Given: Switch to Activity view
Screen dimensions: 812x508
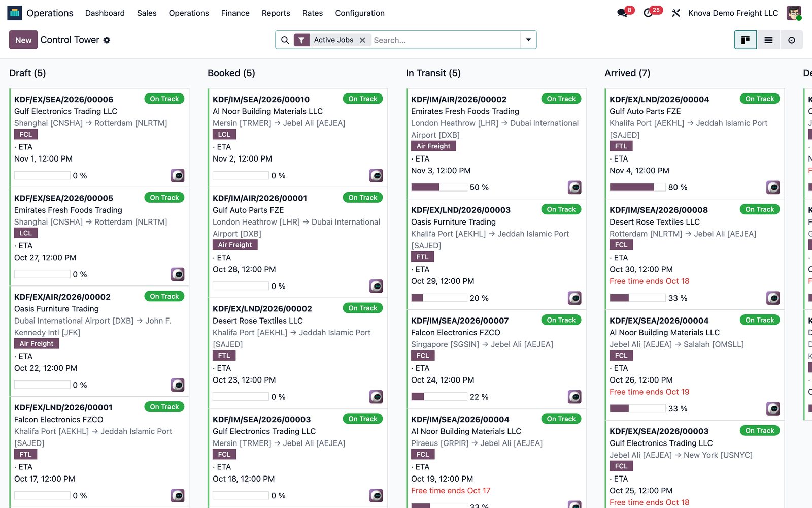Looking at the screenshot, I should 792,40.
